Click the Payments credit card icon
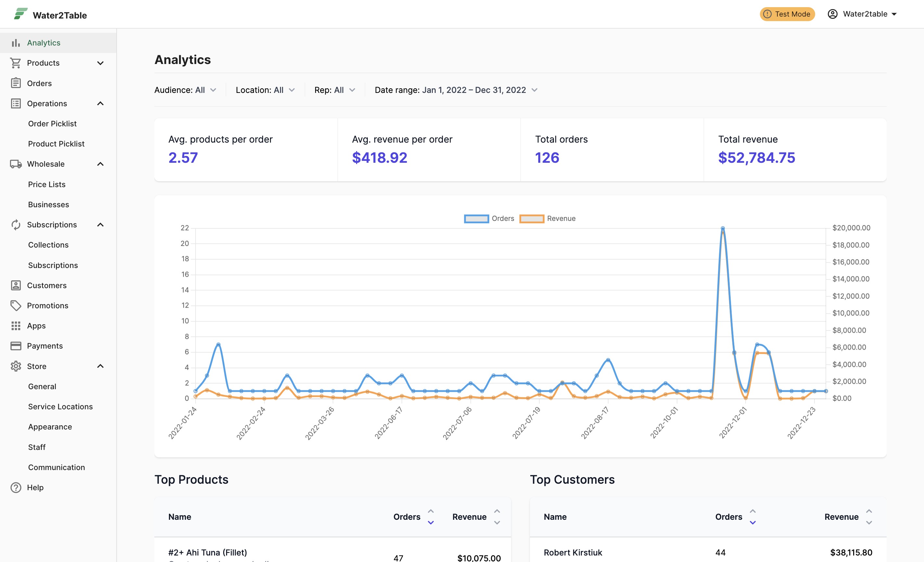The height and width of the screenshot is (562, 924). tap(16, 346)
